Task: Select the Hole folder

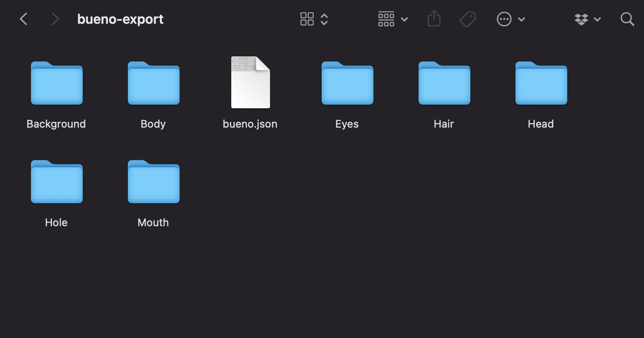Action: [x=57, y=182]
